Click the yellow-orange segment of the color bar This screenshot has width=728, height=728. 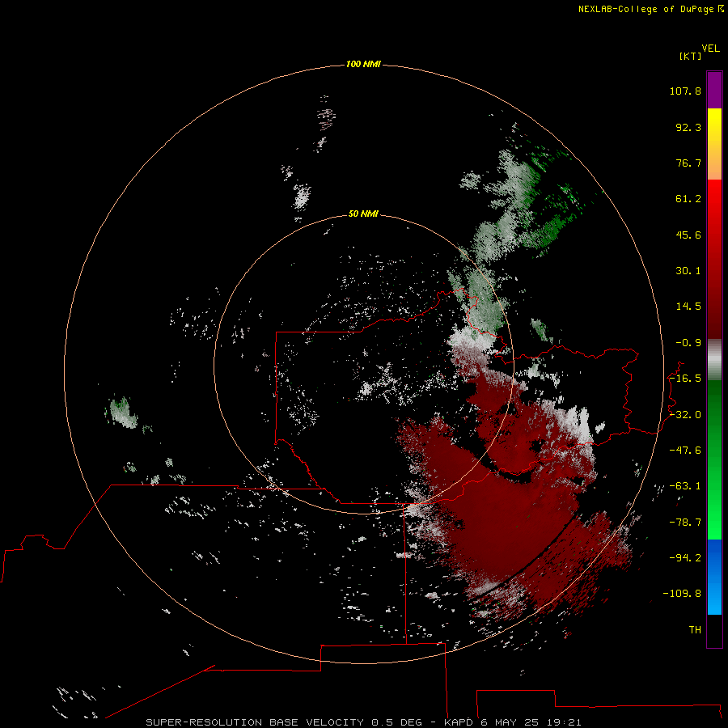[714, 144]
